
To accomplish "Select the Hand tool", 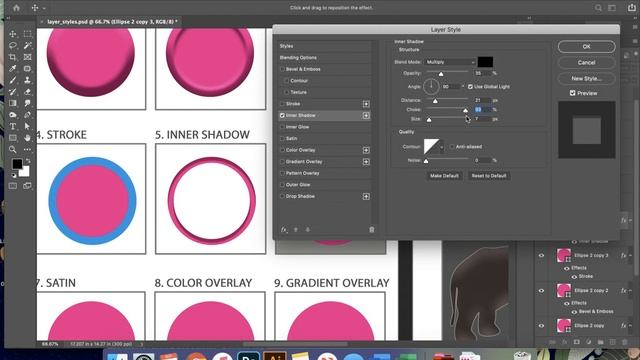I will (x=27, y=138).
